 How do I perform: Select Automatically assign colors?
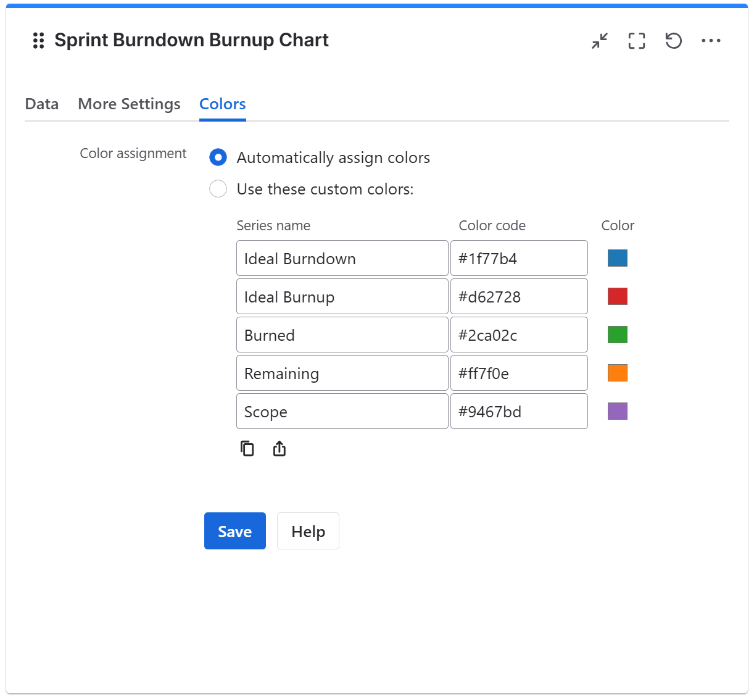[x=218, y=157]
